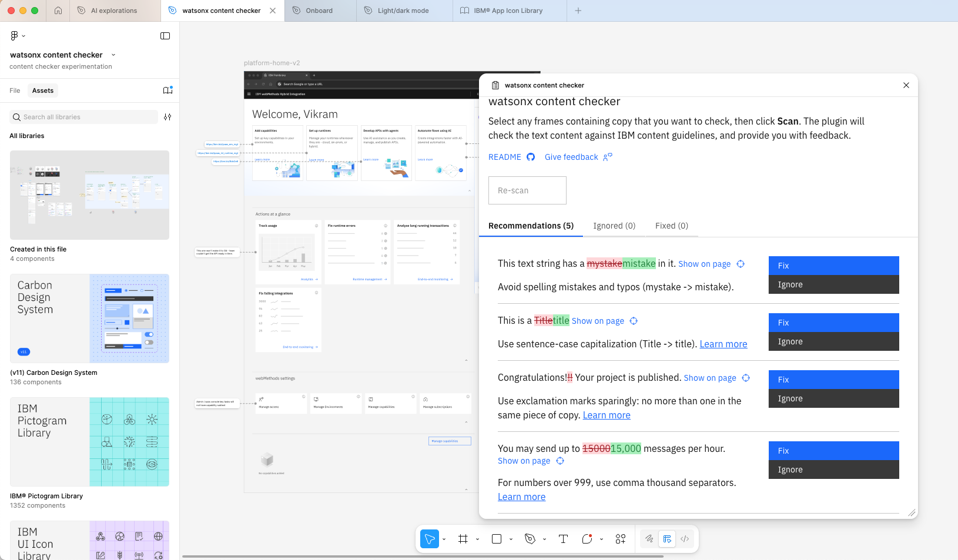This screenshot has width=958, height=560.
Task: Select the Ignored (0) tab
Action: point(614,226)
